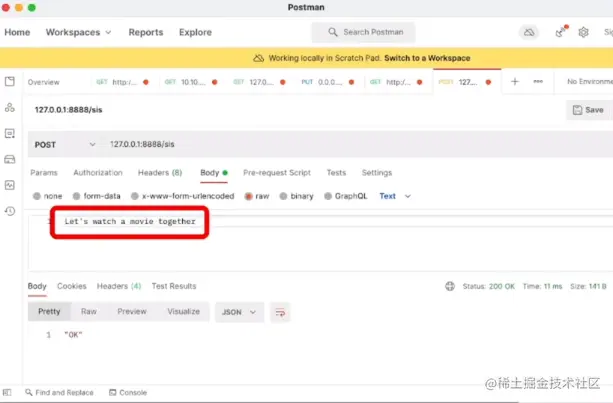Open the Console

[128, 392]
